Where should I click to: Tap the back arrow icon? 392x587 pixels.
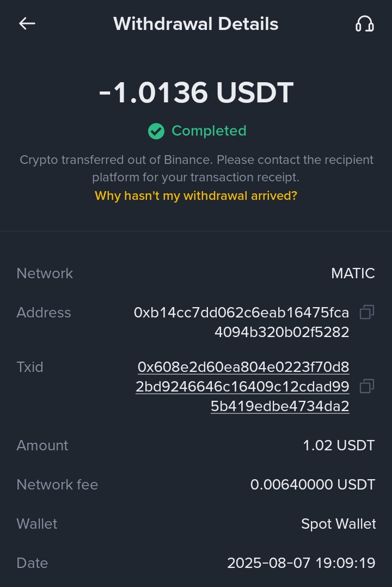tap(27, 23)
